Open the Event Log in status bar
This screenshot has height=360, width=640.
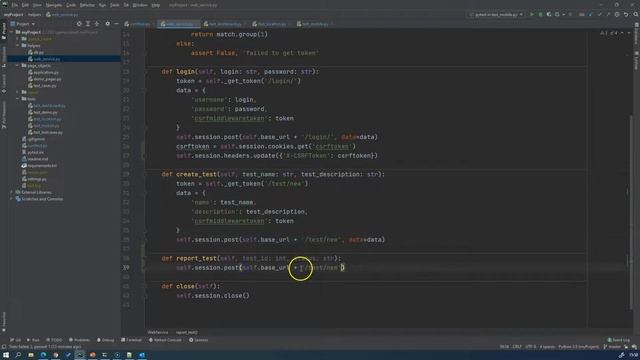(x=619, y=340)
